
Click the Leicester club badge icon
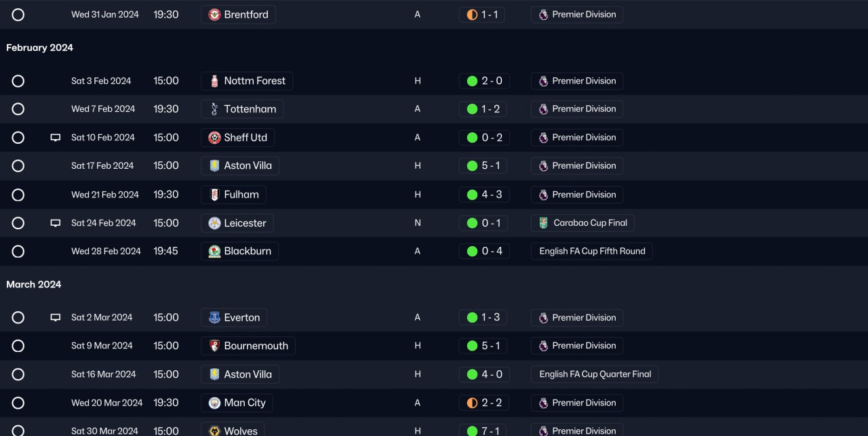click(214, 223)
